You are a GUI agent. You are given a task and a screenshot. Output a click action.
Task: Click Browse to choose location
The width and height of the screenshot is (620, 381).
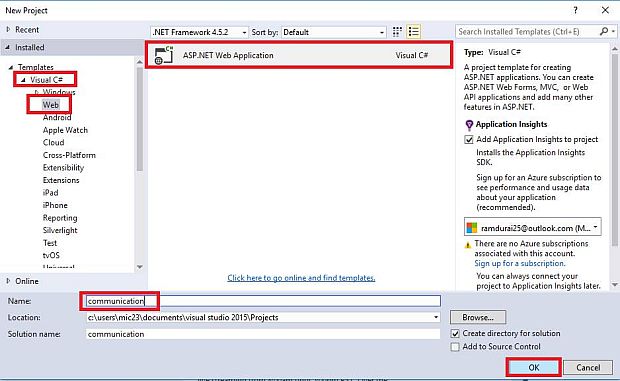478,317
